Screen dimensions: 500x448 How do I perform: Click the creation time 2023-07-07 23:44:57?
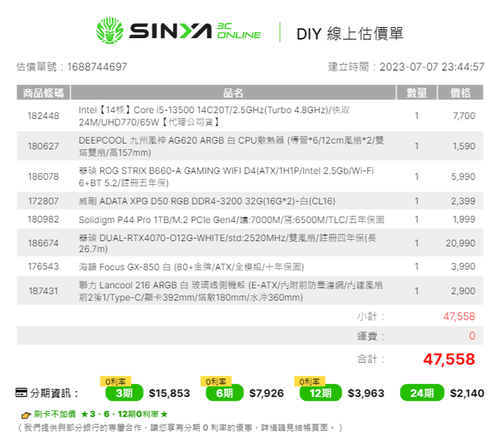(432, 67)
